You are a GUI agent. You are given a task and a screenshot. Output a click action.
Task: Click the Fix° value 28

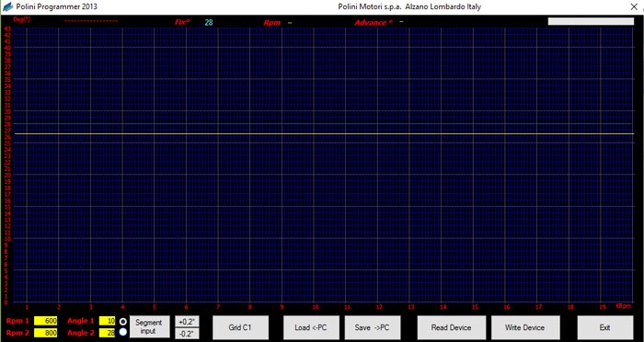[209, 23]
